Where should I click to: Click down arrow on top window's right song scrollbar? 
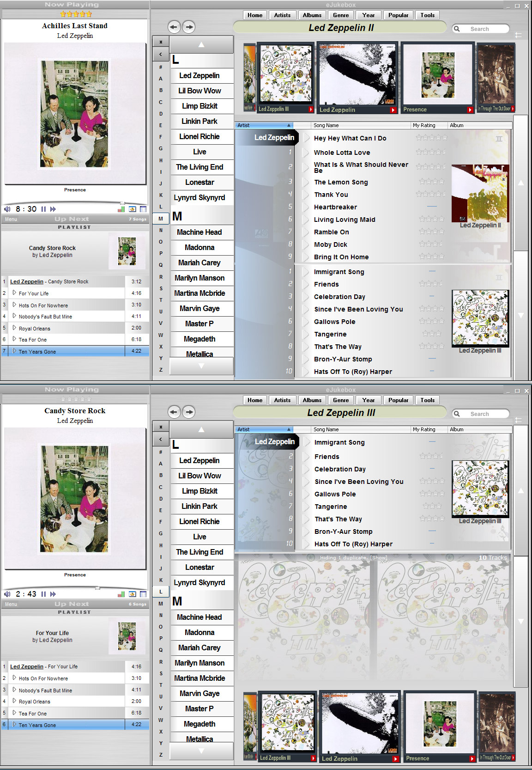coord(521,315)
